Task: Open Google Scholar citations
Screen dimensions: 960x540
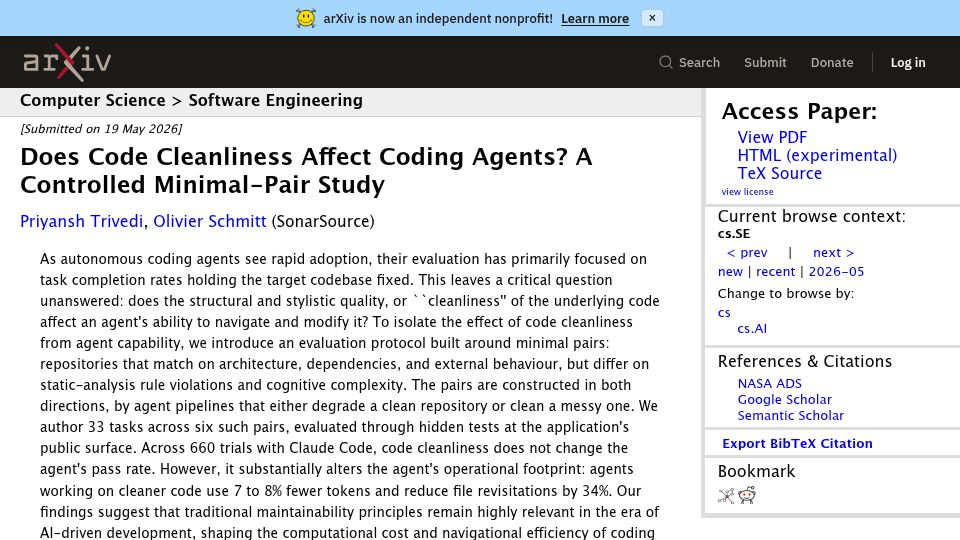Action: coord(784,399)
